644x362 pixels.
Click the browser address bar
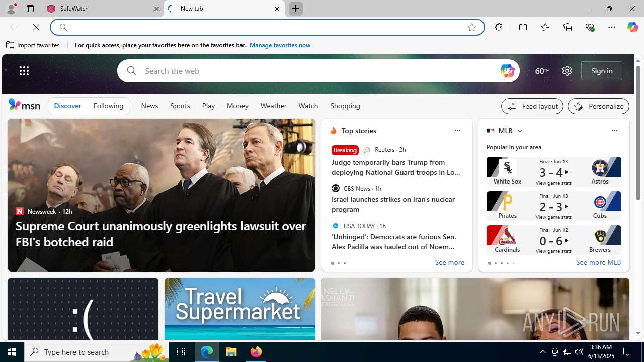point(267,27)
